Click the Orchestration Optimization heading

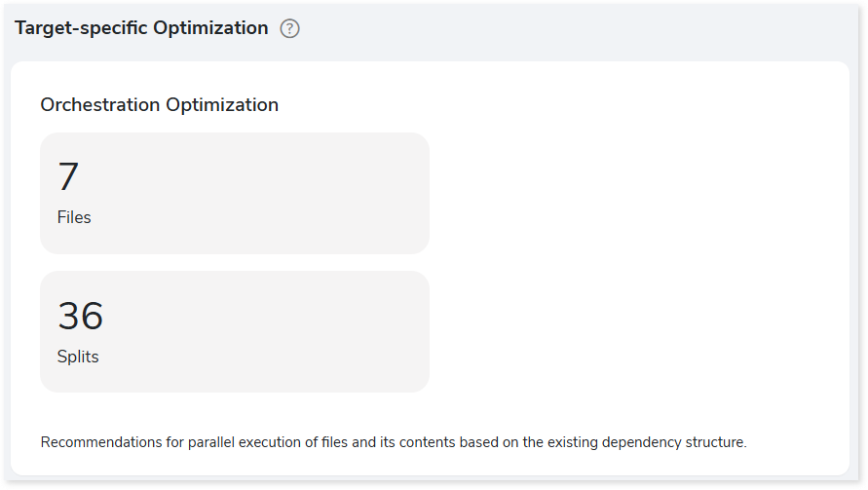pos(160,104)
